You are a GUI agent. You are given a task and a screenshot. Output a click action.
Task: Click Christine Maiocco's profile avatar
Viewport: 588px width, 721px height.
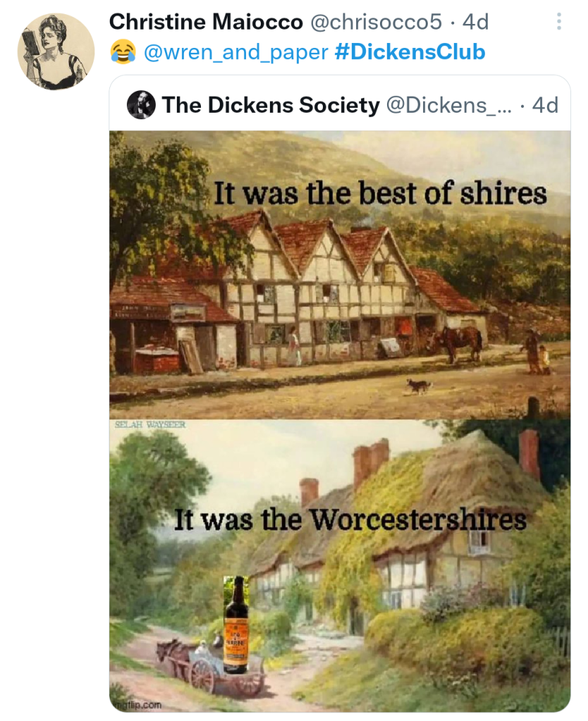56,51
